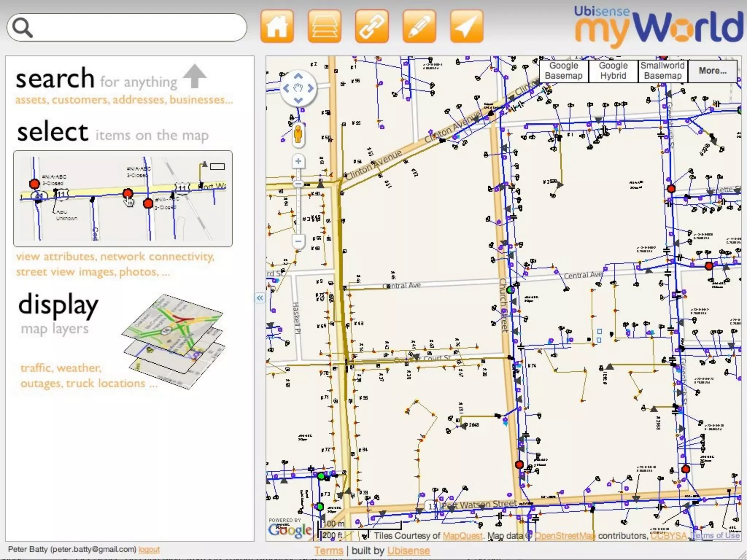Pan the map right with arrow

point(310,88)
